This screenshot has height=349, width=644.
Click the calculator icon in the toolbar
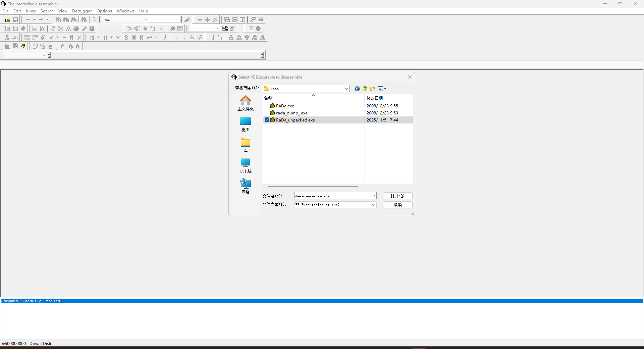coord(8,46)
